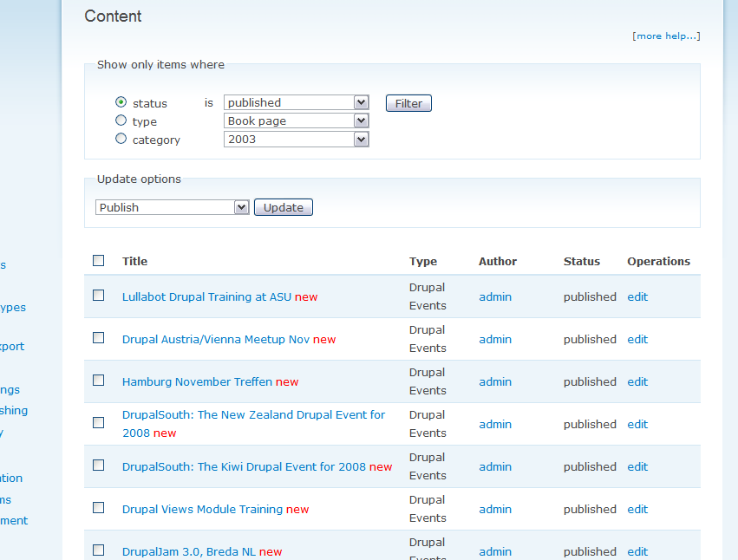The image size is (738, 560).
Task: Expand the Book page type dropdown
Action: click(296, 120)
